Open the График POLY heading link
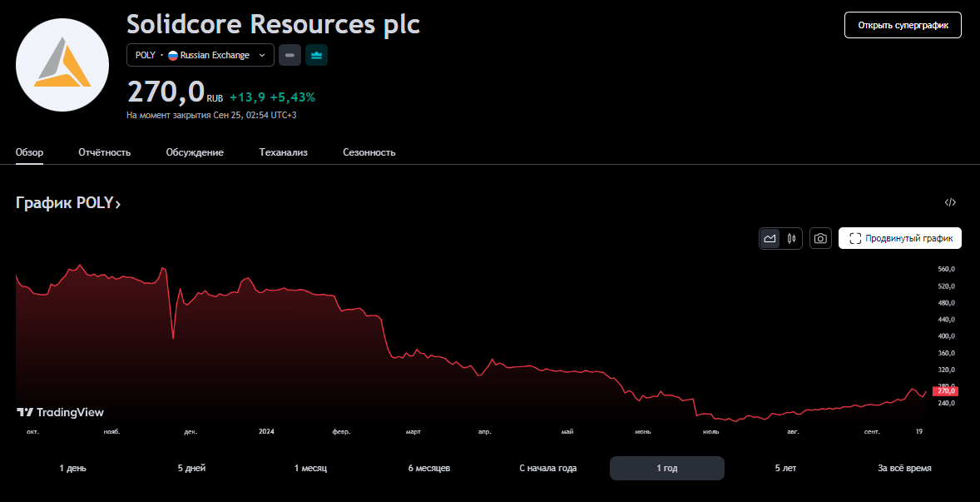This screenshot has width=980, height=502. tap(68, 202)
